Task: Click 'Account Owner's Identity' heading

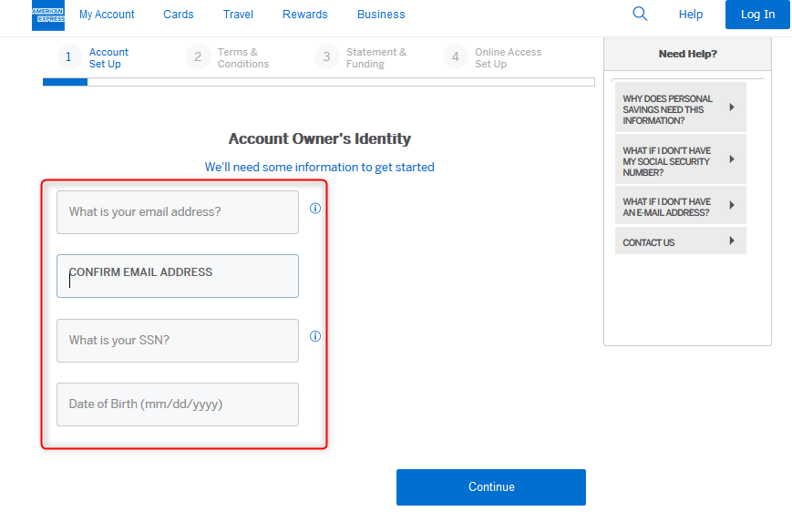Action: pyautogui.click(x=319, y=138)
